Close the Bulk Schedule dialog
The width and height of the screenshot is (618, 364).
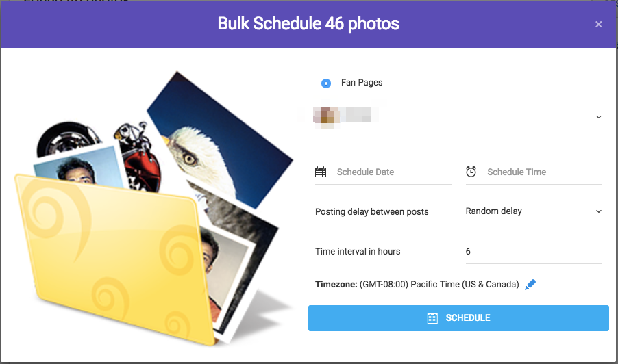(598, 25)
